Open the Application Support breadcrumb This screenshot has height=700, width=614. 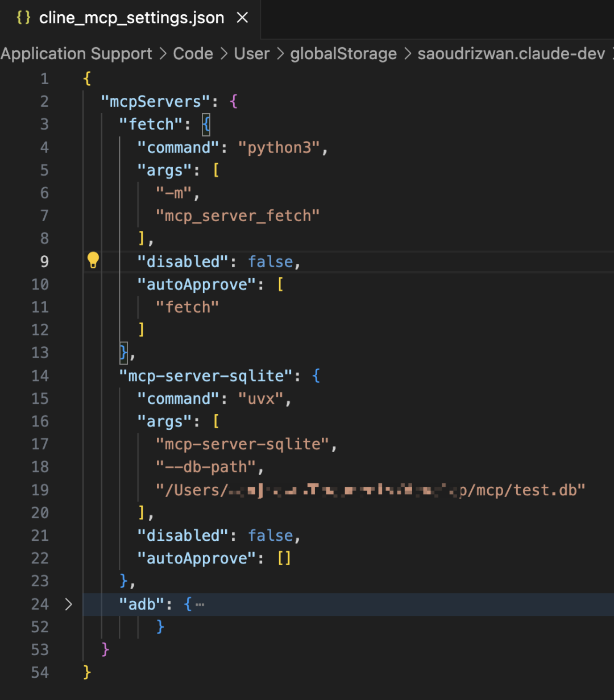tap(76, 54)
